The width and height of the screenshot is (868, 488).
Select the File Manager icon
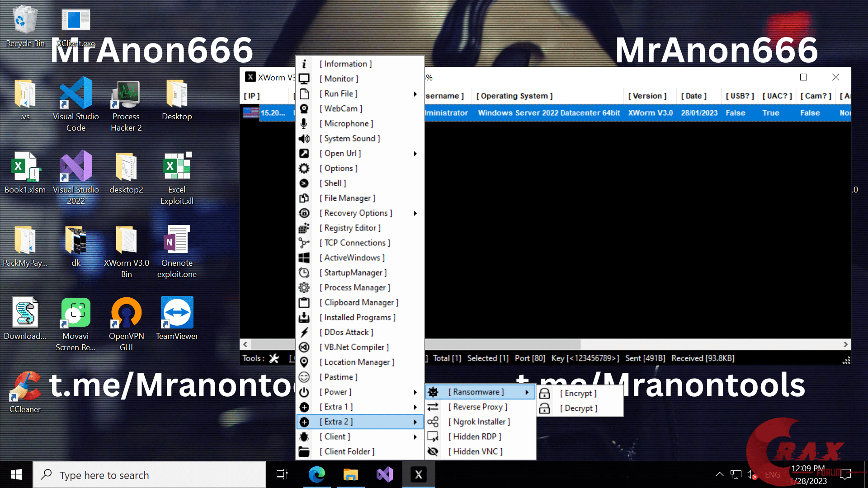tap(304, 198)
